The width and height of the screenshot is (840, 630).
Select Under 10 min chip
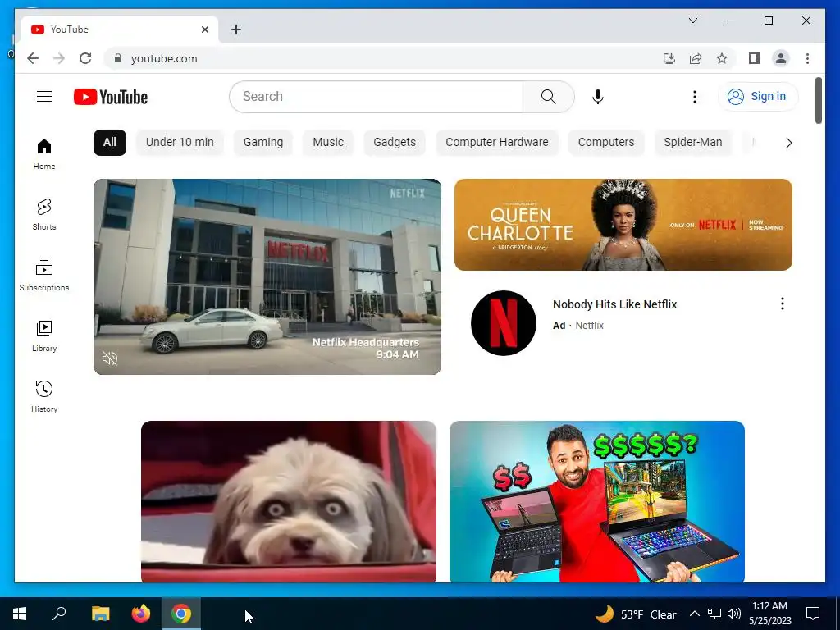coord(180,143)
